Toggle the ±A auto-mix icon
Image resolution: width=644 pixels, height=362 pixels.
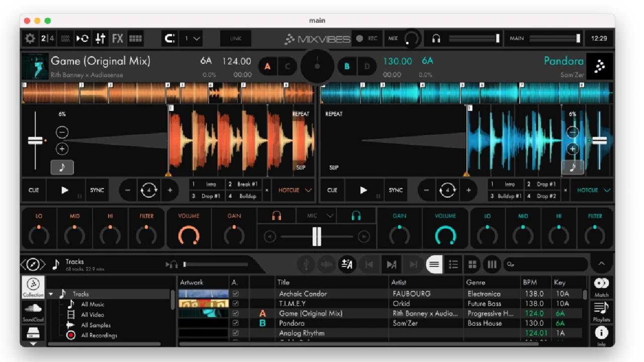tap(347, 264)
